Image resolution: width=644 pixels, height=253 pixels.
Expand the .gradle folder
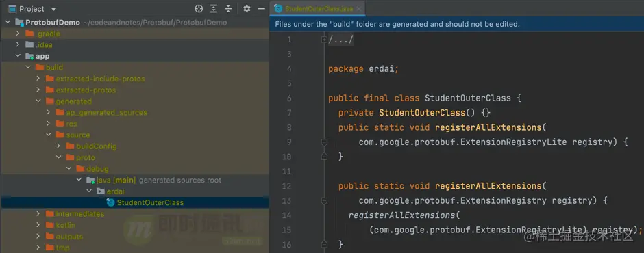(x=18, y=34)
